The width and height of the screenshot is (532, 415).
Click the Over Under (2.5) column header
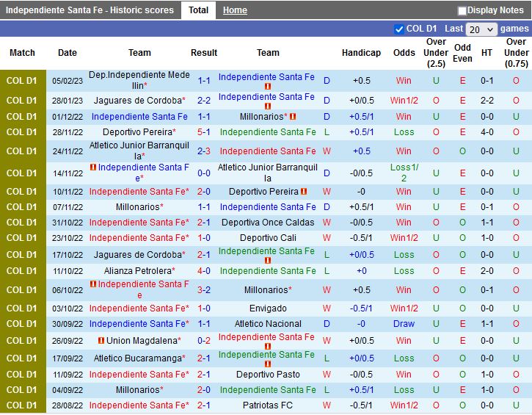coord(436,53)
